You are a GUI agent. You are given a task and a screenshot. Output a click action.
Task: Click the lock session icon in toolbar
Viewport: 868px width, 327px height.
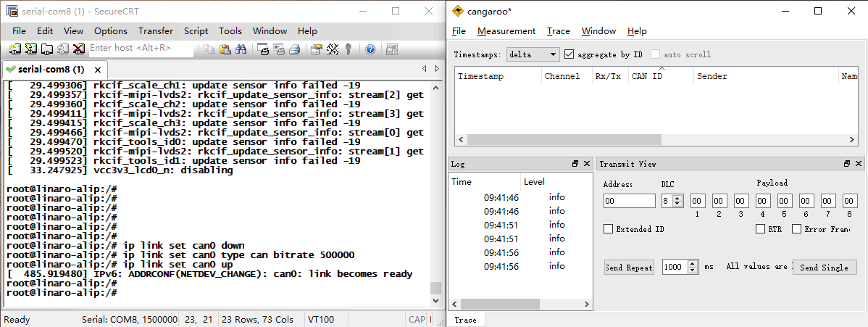[x=392, y=49]
